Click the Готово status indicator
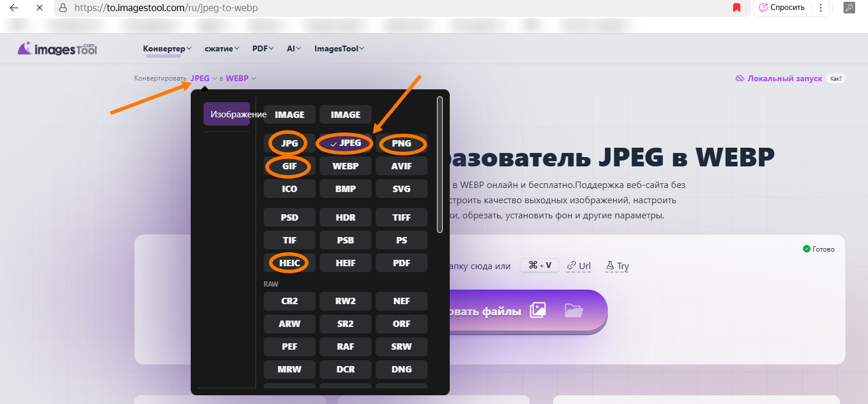The width and height of the screenshot is (868, 404). tap(819, 249)
